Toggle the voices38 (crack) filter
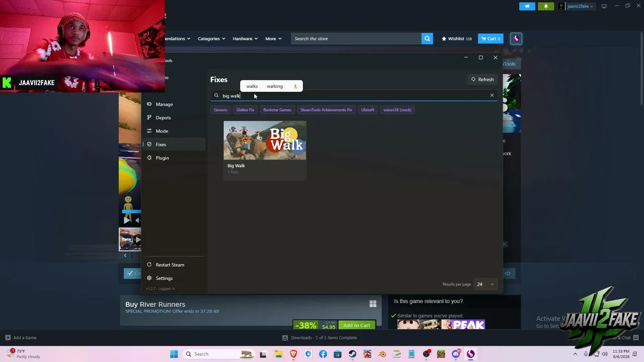The image size is (644, 362). tap(397, 110)
